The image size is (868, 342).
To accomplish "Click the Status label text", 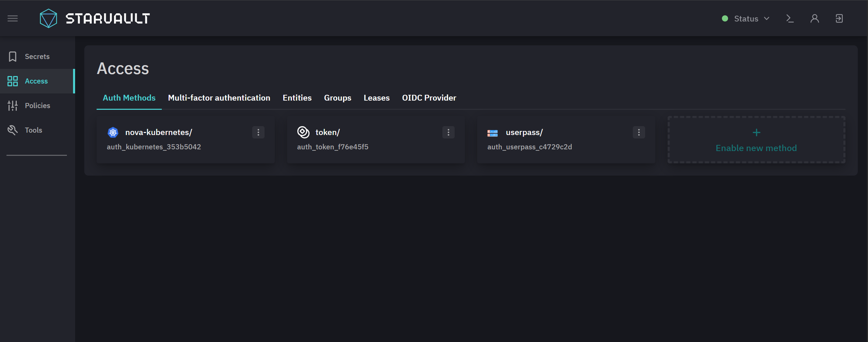I will [x=746, y=19].
